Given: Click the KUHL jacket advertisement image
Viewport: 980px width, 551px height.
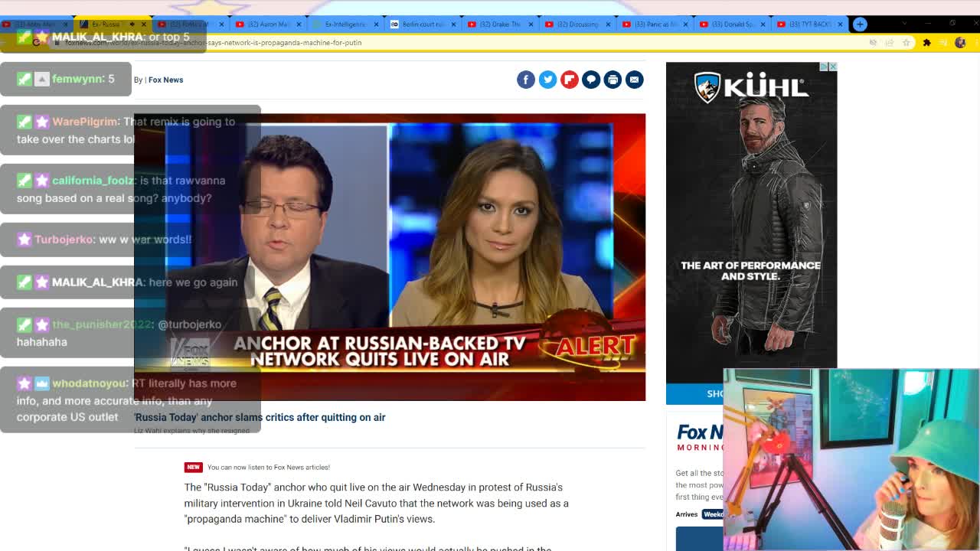Looking at the screenshot, I should click(751, 222).
